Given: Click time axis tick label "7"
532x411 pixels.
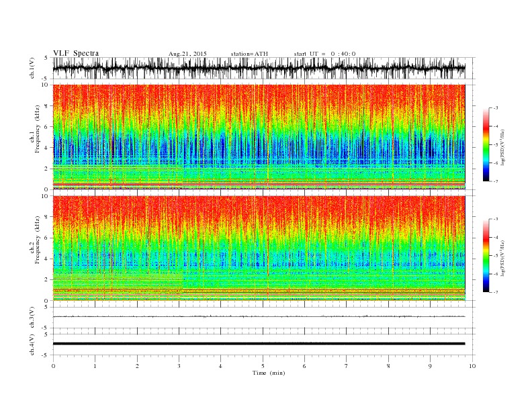Looking at the screenshot, I should coord(347,366).
